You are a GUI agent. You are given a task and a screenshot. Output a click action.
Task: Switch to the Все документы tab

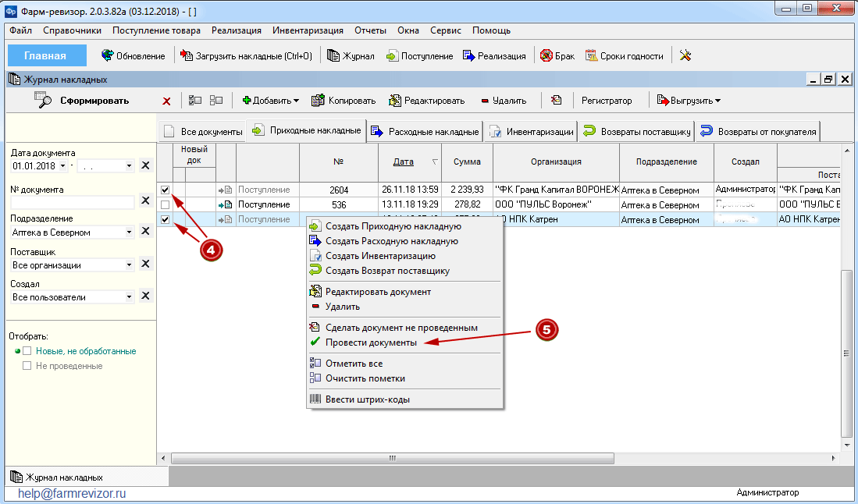[202, 132]
